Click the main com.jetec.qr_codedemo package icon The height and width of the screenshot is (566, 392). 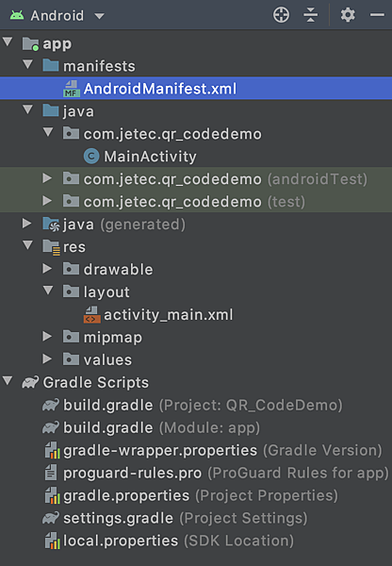pos(71,133)
